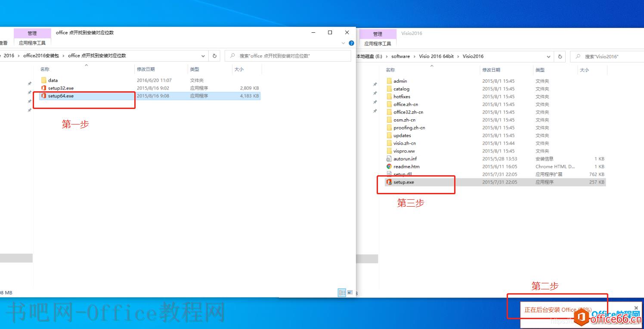Open address history dropdown in Visio2016 window
644x329 pixels.
click(x=549, y=56)
